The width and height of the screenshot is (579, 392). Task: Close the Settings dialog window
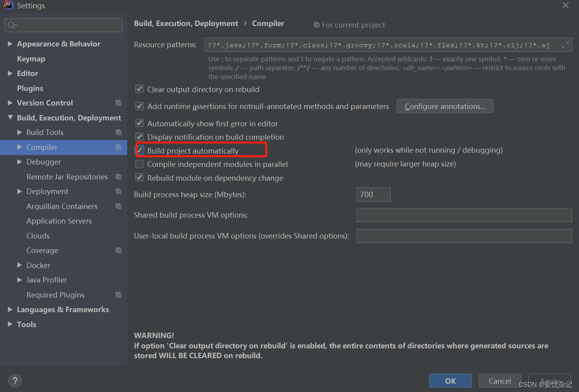pos(566,5)
